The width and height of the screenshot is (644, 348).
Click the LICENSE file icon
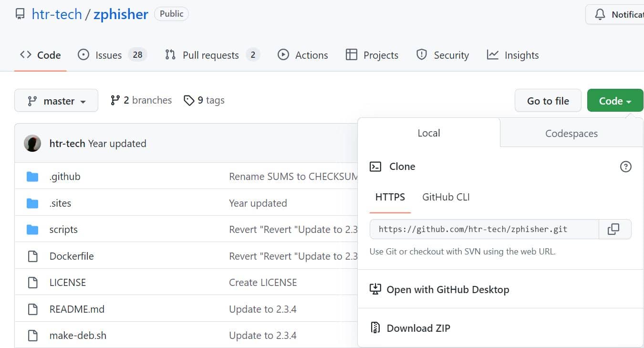point(32,283)
